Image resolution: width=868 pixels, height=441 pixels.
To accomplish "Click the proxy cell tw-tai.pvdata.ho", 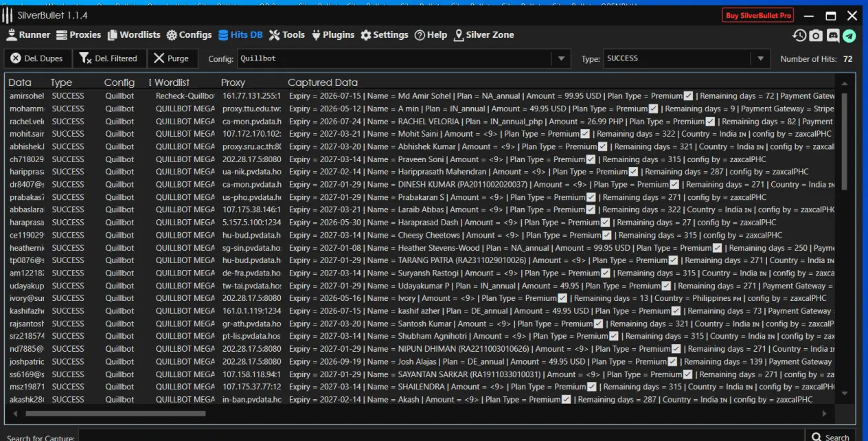I will [x=251, y=286].
